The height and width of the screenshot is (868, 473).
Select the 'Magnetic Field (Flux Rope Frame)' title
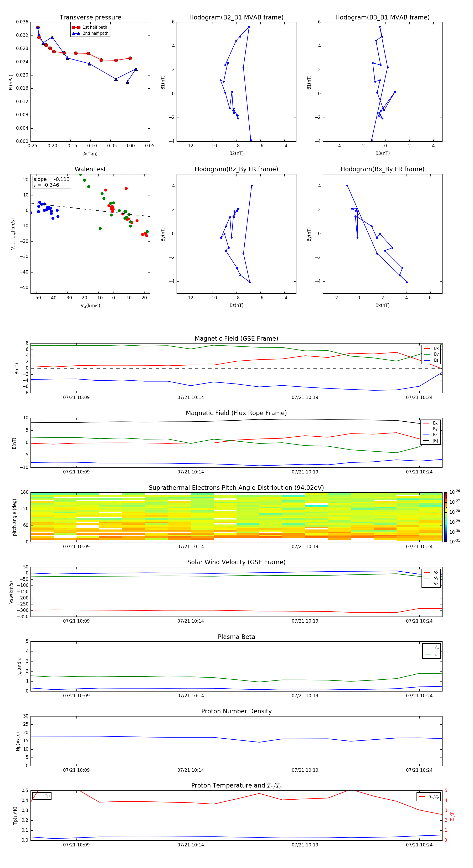click(x=236, y=413)
